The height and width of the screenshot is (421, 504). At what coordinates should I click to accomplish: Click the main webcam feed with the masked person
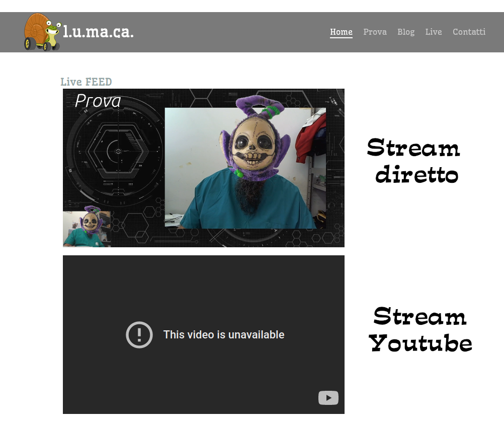[x=245, y=168]
